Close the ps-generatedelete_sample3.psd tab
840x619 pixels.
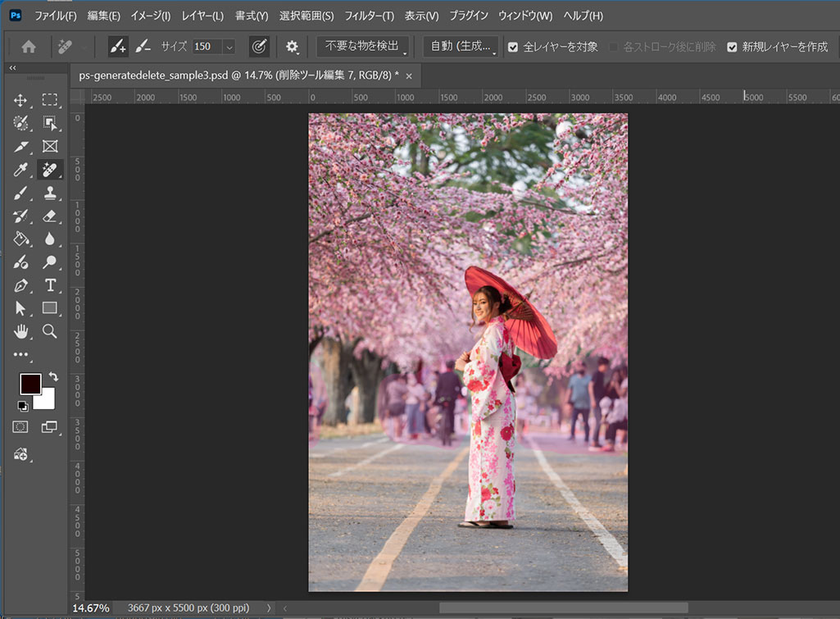coord(409,76)
